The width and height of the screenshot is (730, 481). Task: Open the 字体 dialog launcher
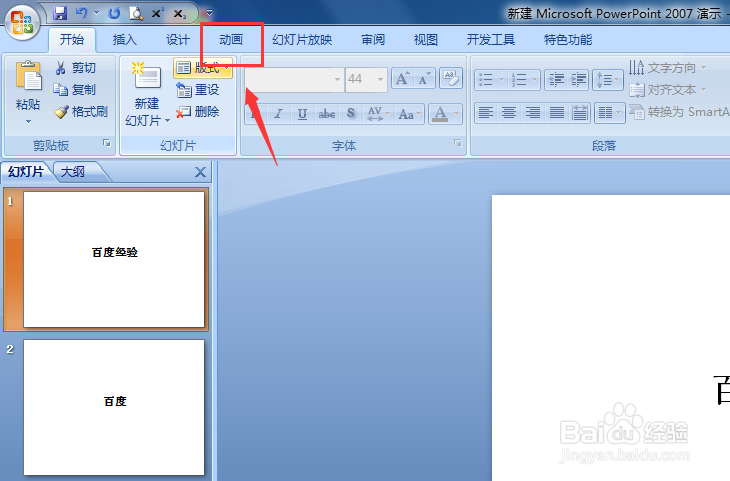pyautogui.click(x=458, y=143)
